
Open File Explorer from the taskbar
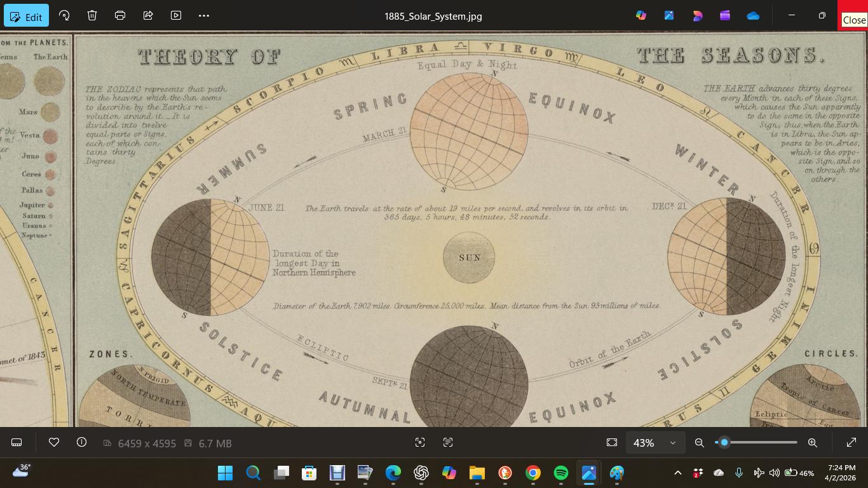coord(477,473)
